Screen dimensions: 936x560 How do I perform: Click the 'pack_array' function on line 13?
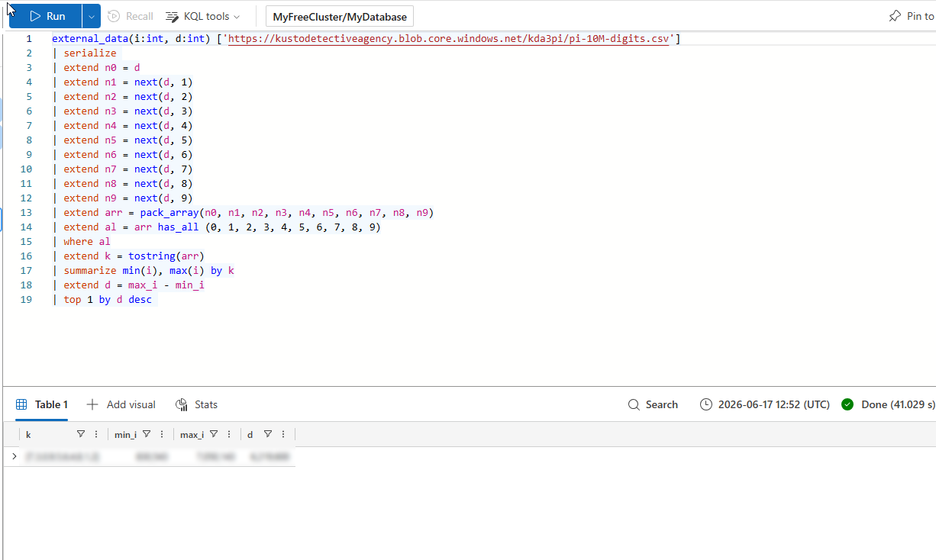click(169, 213)
